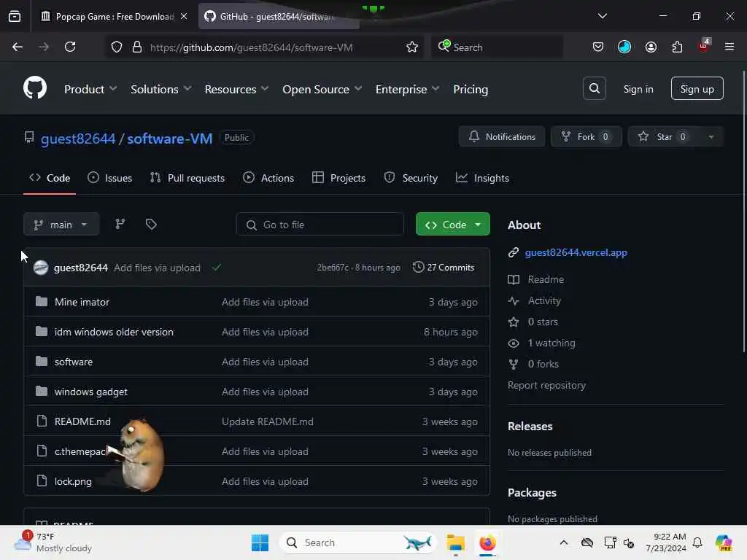
Task: Open the weather widget
Action: tap(53, 542)
